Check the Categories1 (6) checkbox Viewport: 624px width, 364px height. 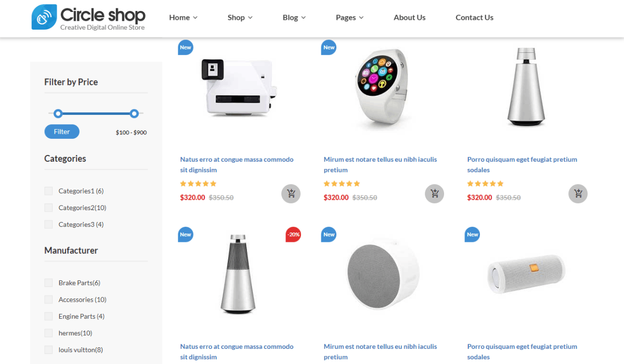click(x=48, y=191)
